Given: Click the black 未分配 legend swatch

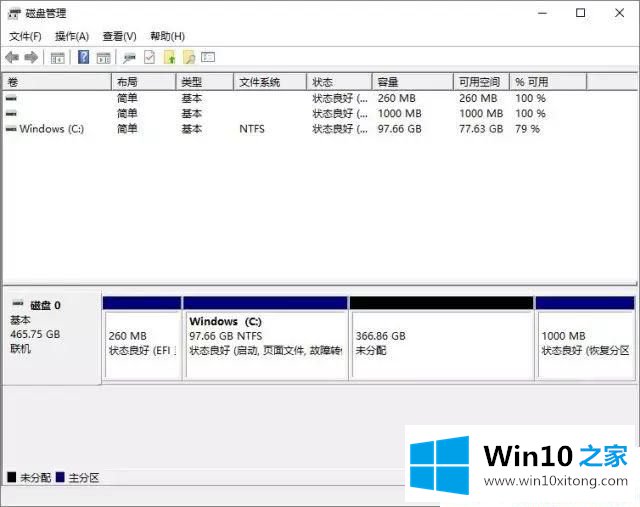Looking at the screenshot, I should (12, 477).
